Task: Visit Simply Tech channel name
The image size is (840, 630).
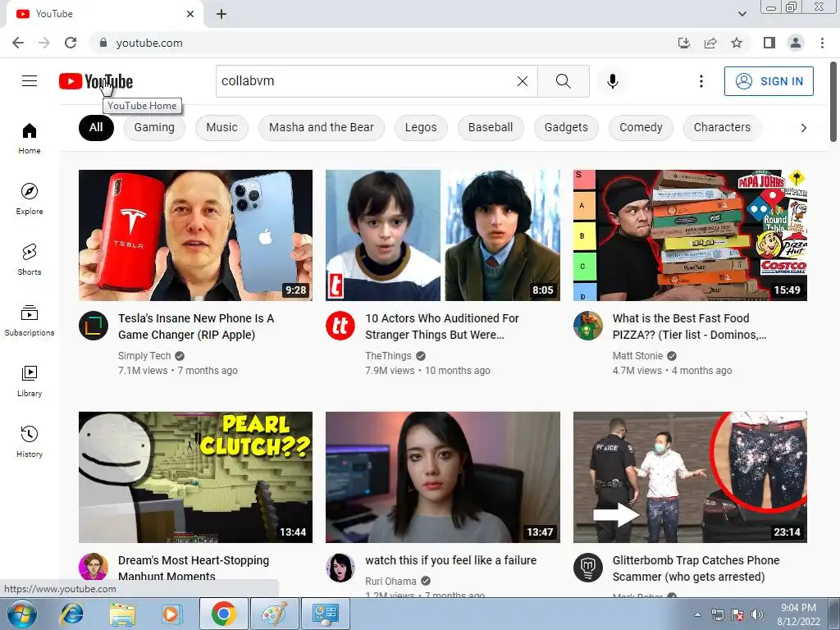Action: [x=144, y=356]
